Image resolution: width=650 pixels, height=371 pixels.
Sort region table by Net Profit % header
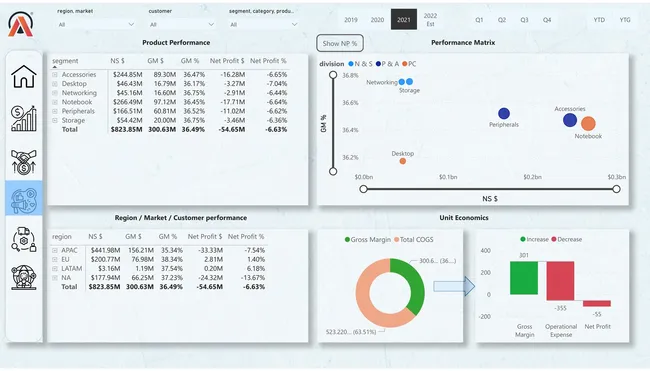pyautogui.click(x=246, y=237)
